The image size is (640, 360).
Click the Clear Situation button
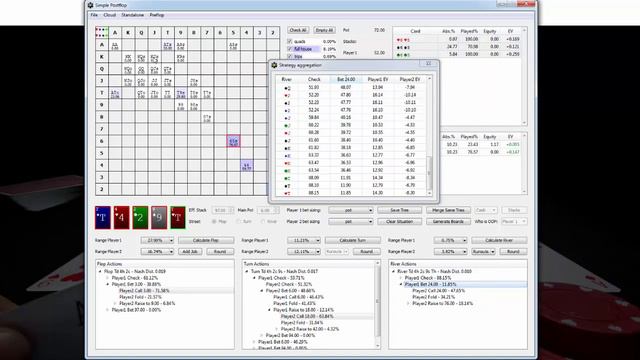pyautogui.click(x=399, y=222)
